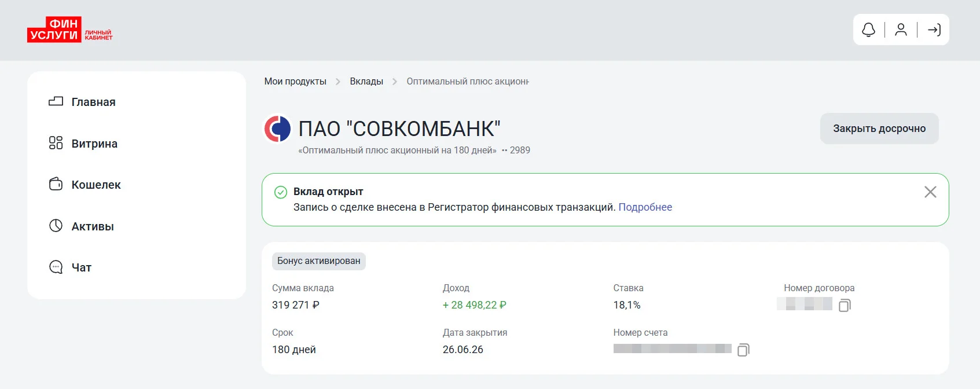Click the closing date 26.06.26

click(x=463, y=350)
